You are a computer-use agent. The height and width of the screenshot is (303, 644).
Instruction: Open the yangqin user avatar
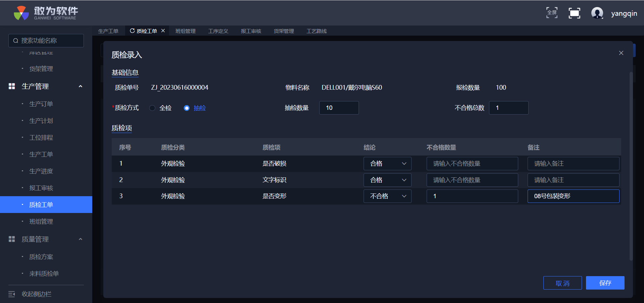tap(597, 13)
